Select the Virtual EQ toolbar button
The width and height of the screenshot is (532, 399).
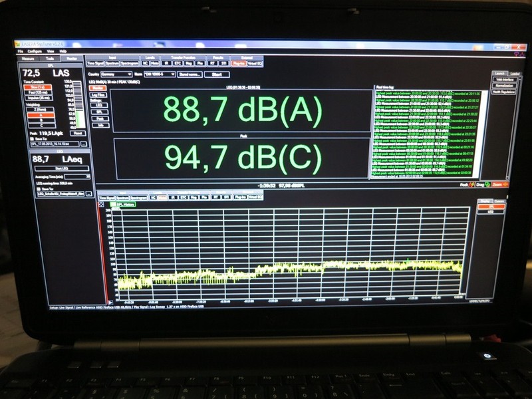click(x=255, y=63)
